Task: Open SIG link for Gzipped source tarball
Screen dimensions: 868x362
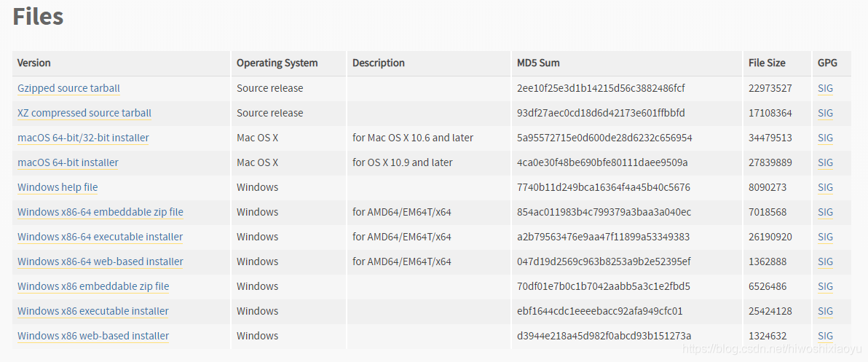Action: (x=825, y=88)
